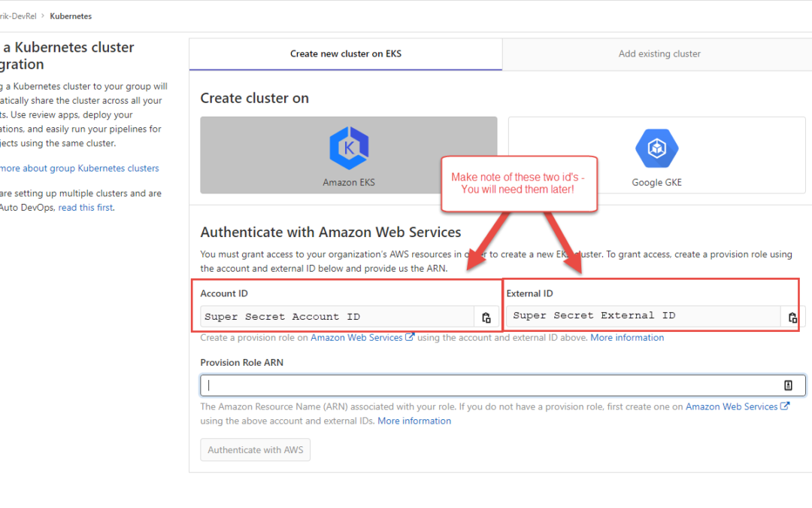The width and height of the screenshot is (812, 508).
Task: Click the "External ID" label
Action: click(x=530, y=294)
